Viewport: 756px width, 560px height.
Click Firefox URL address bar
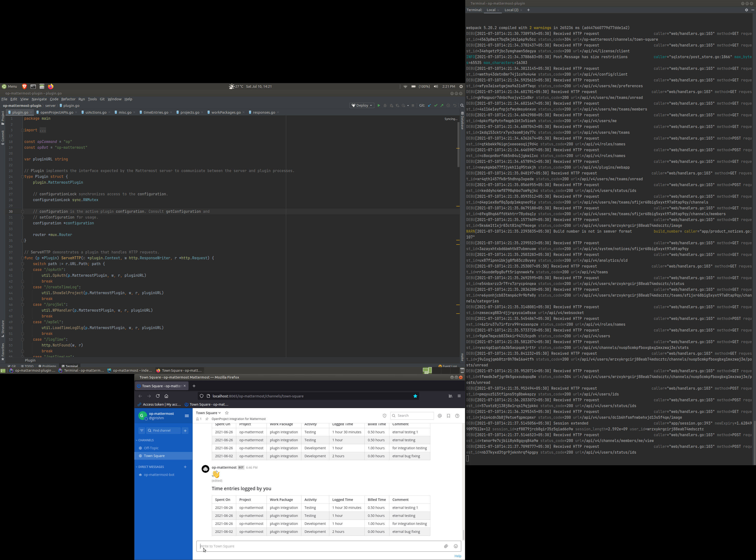tap(308, 396)
